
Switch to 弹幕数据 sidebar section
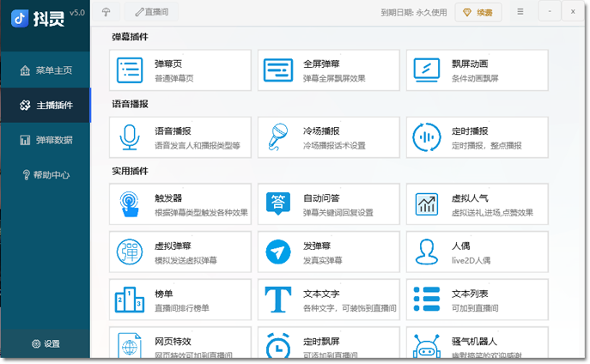(46, 140)
